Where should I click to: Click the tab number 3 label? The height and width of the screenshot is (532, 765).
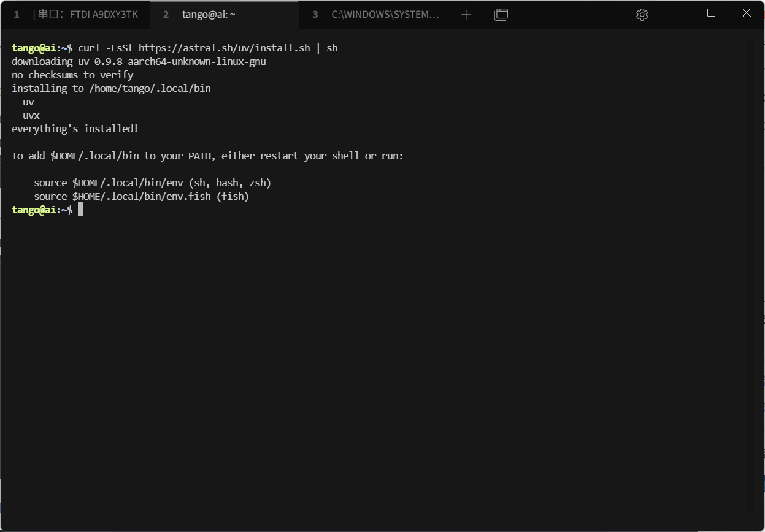[315, 15]
